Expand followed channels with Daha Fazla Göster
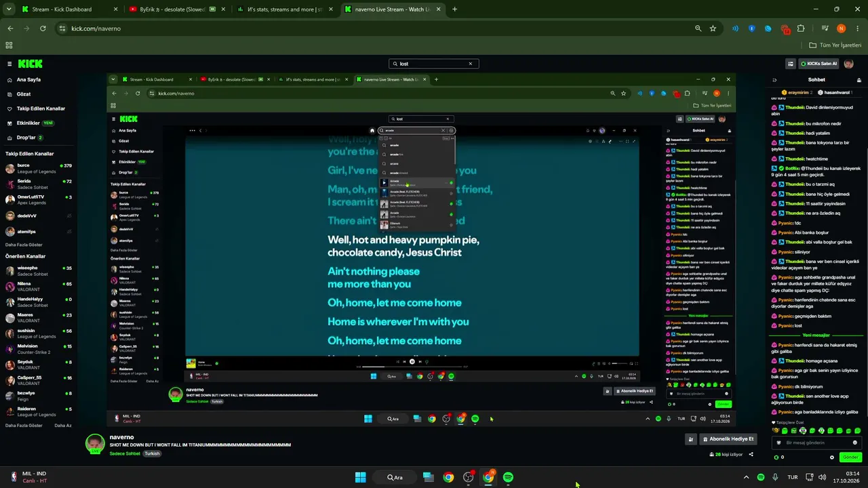Image resolution: width=868 pixels, height=488 pixels. coord(24,245)
